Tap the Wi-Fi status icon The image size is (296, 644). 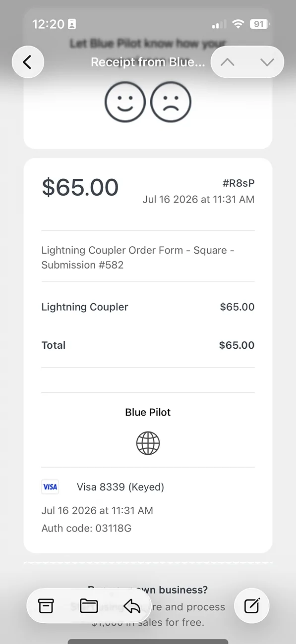pyautogui.click(x=238, y=24)
